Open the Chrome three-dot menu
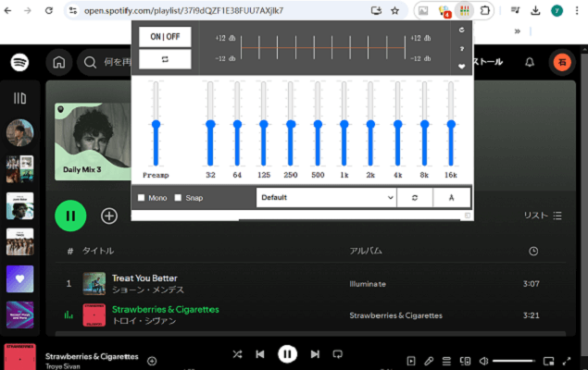Screen dimensions: 588x370 (x=577, y=10)
